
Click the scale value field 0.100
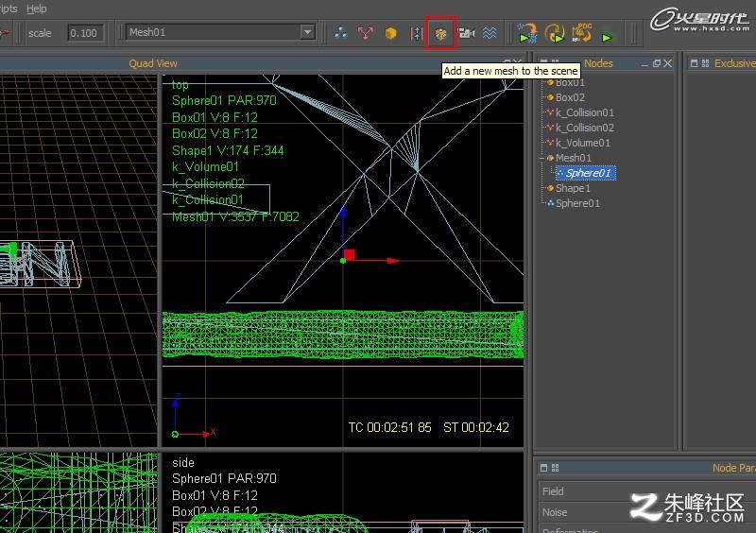click(85, 33)
